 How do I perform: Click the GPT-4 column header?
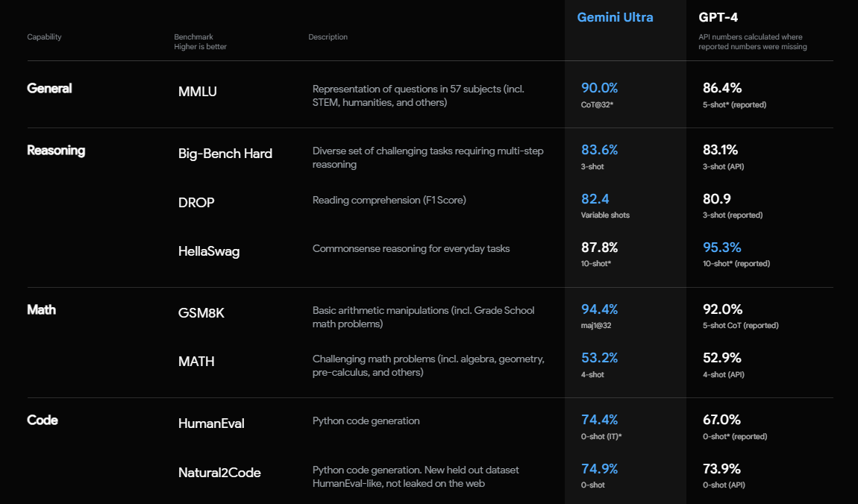point(718,17)
